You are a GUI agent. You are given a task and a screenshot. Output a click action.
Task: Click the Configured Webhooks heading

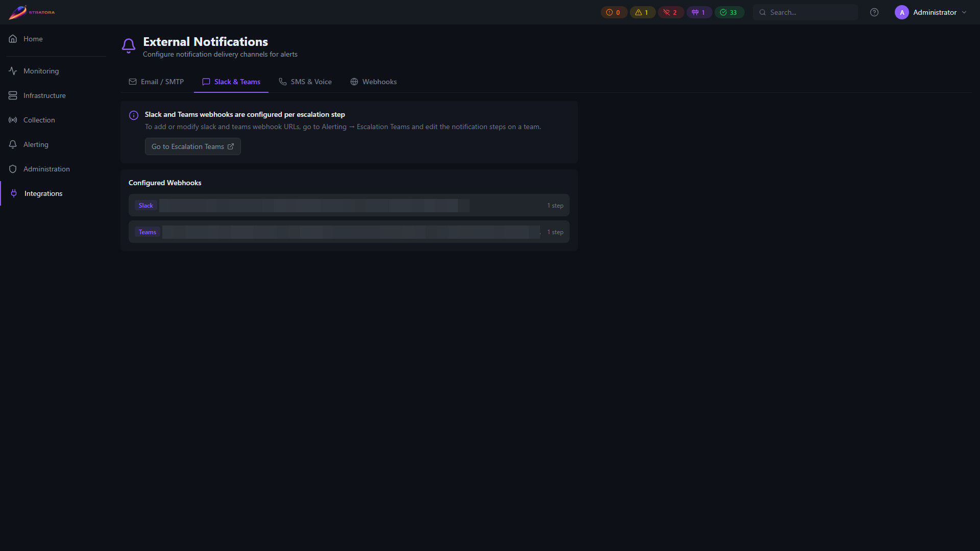click(165, 183)
